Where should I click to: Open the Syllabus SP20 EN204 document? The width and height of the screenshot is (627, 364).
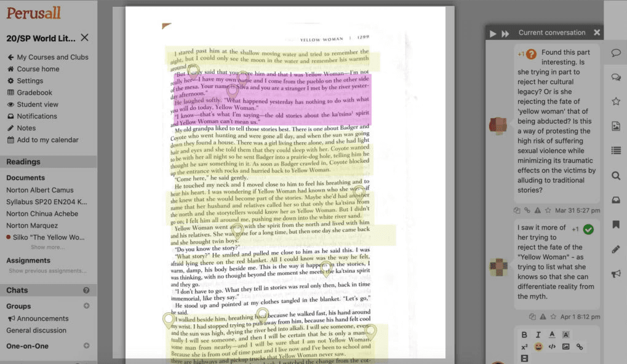46,202
